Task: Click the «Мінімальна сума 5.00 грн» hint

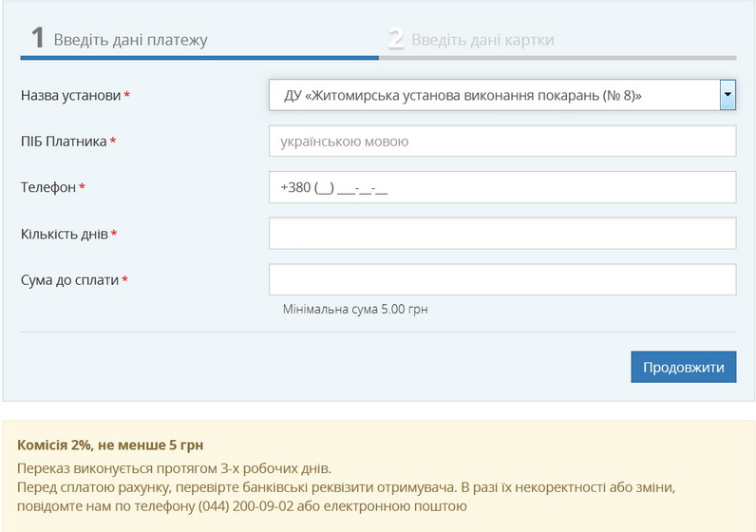Action: [x=354, y=310]
